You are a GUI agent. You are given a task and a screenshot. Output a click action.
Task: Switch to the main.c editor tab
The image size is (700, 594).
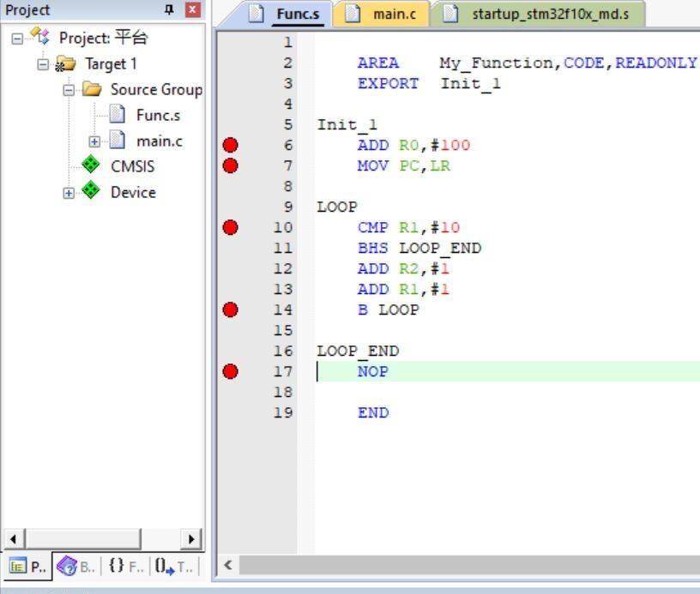(x=382, y=14)
